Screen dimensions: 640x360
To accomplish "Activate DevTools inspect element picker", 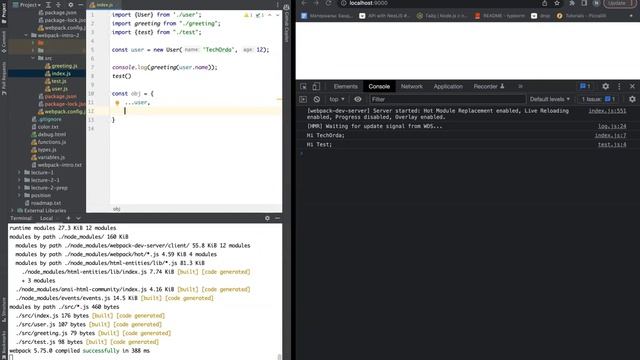I will tap(304, 87).
